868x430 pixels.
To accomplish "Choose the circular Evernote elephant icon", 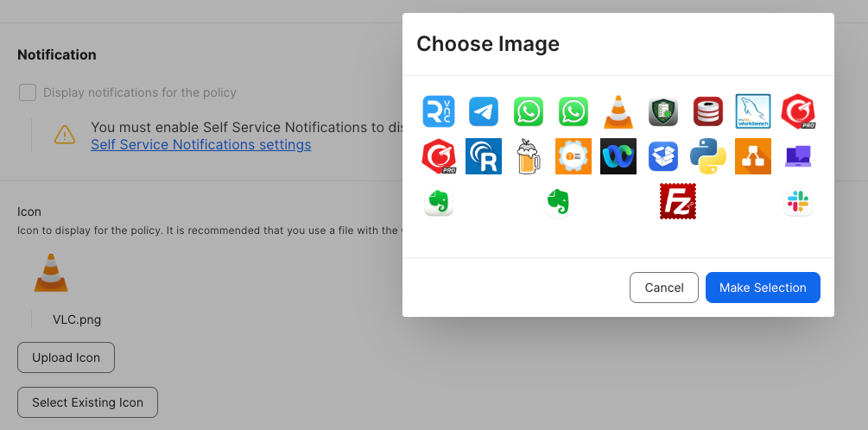I will 559,201.
